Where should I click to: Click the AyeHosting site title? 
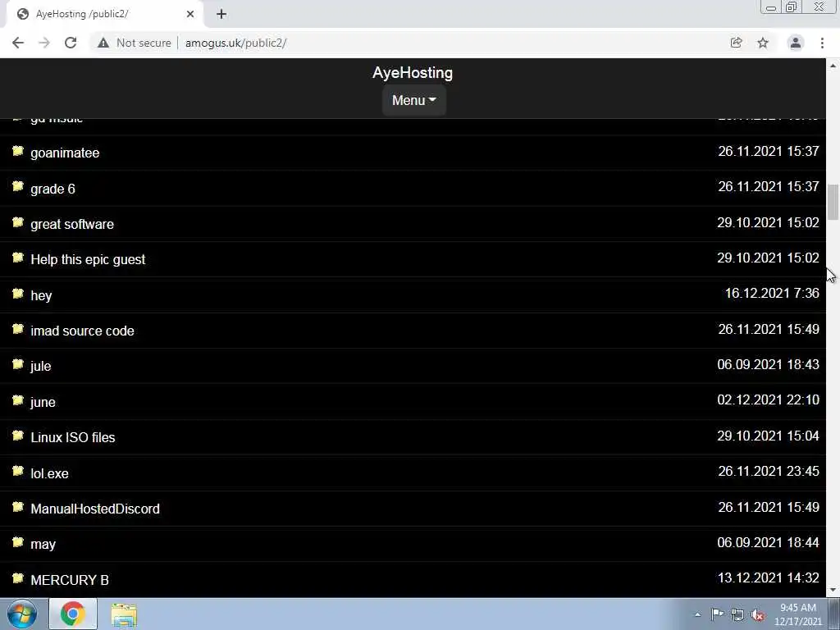point(413,73)
